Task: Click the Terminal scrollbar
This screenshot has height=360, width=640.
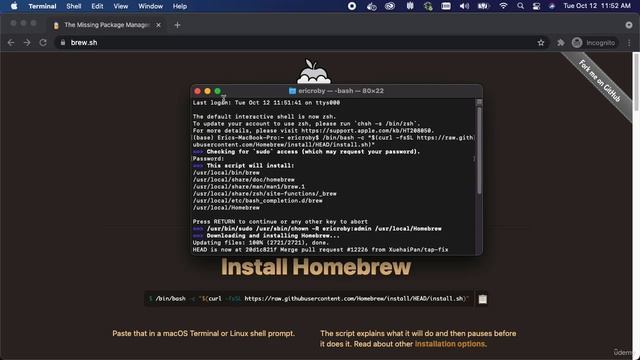Action: (x=479, y=150)
